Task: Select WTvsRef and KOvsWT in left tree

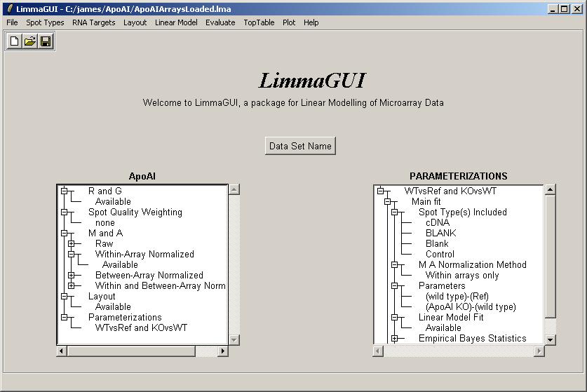Action: click(x=141, y=328)
